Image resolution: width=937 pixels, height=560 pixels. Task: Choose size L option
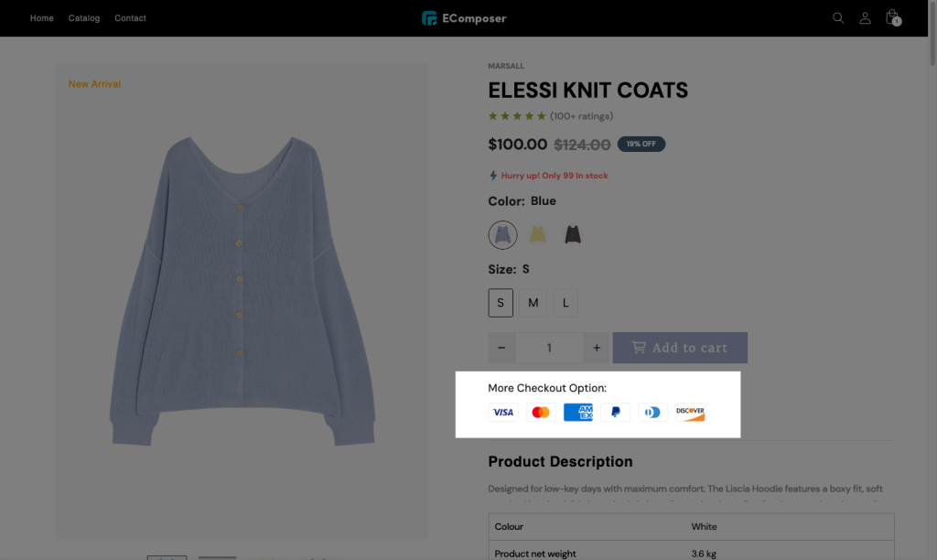(565, 303)
